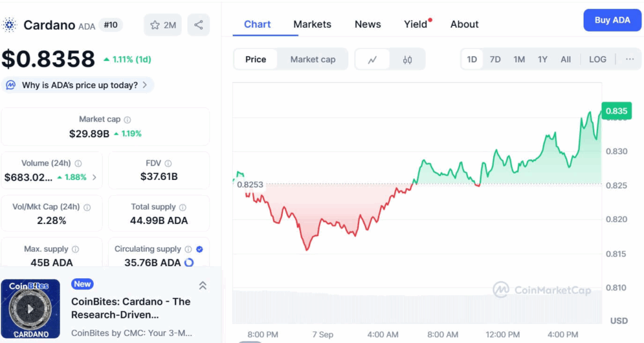The height and width of the screenshot is (343, 644).
Task: Expand Volume (24h) details chevron
Action: [94, 177]
